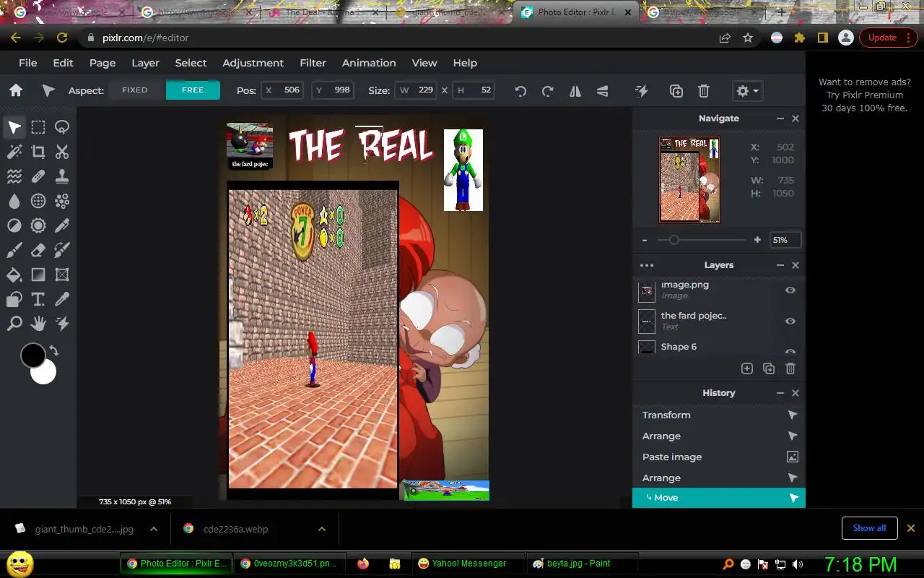Select the Zoom magnifier tool

click(14, 323)
